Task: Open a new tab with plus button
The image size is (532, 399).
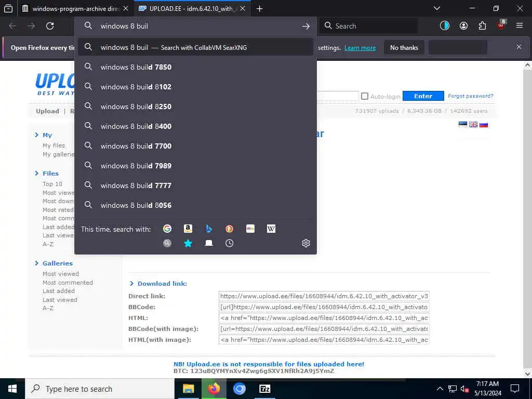Action: click(x=260, y=9)
